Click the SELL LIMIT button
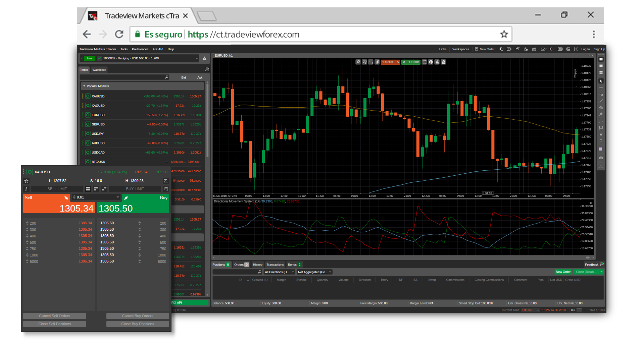644x348 pixels. (57, 189)
